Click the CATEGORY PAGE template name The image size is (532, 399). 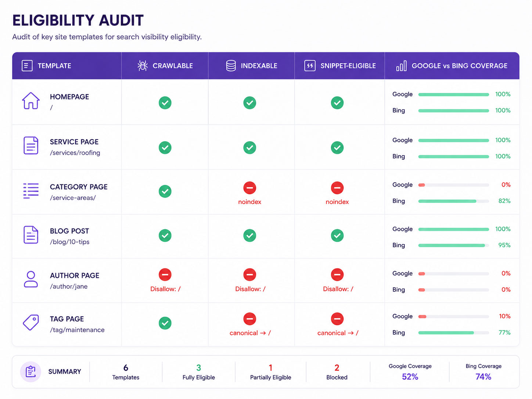(x=79, y=187)
